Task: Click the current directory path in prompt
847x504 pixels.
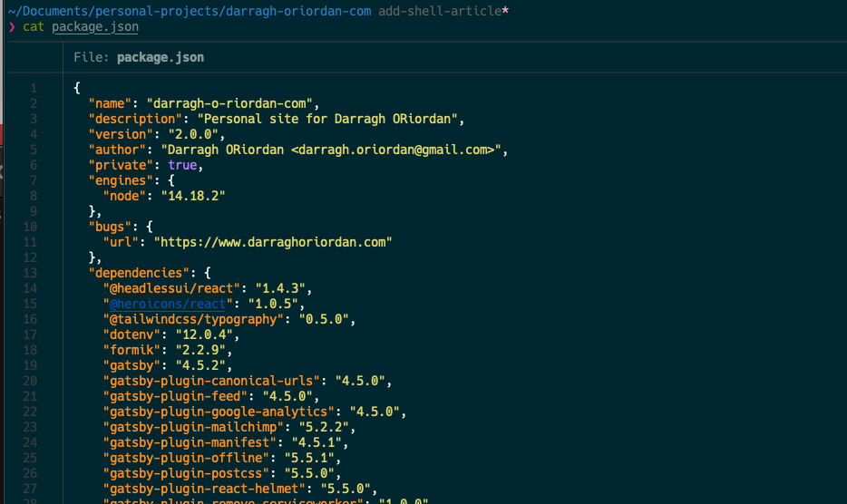Action: tap(190, 11)
